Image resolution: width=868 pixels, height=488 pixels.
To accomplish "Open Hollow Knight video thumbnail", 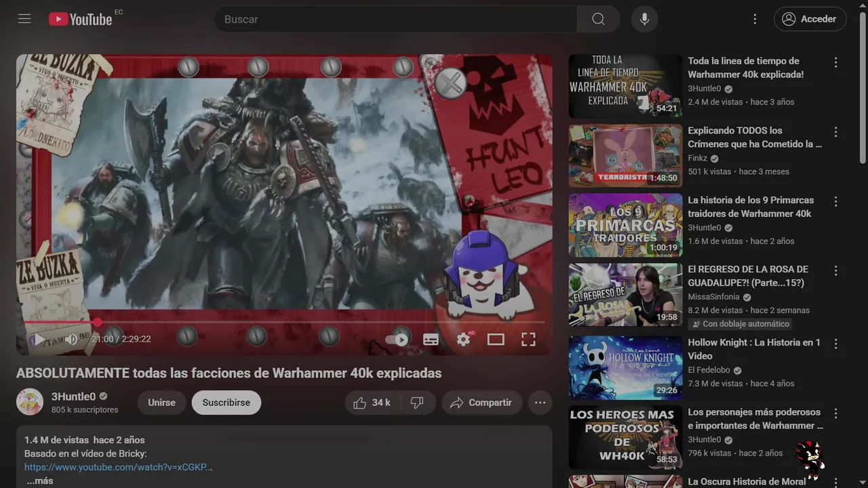I will click(625, 367).
